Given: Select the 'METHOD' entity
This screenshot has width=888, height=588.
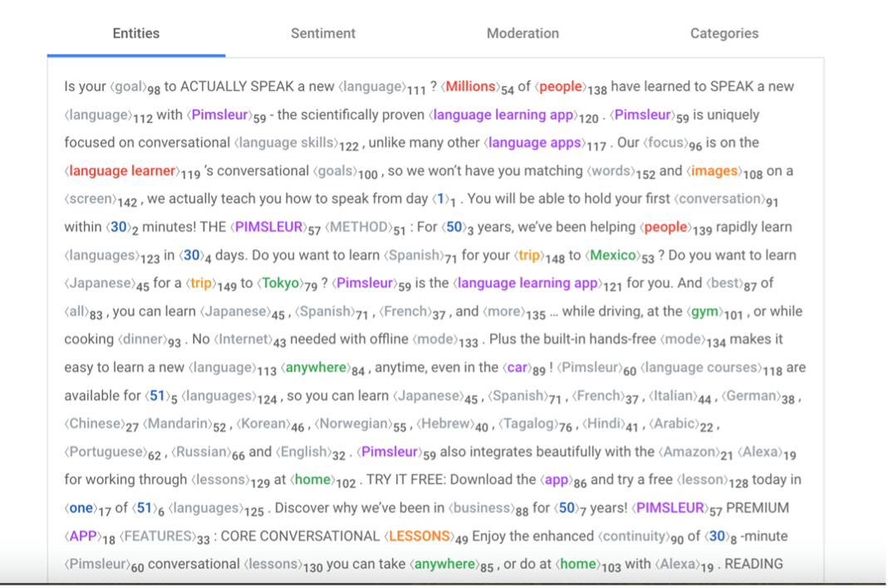Looking at the screenshot, I should pyautogui.click(x=359, y=228).
